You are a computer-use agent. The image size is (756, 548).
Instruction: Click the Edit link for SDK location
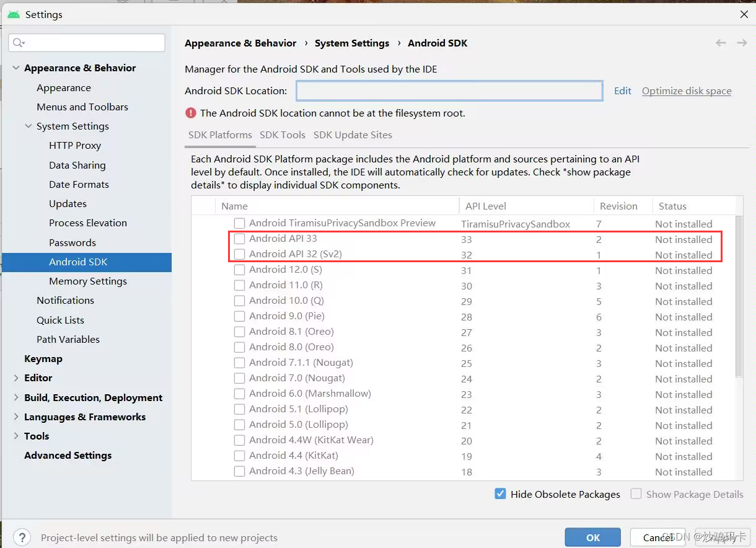623,91
